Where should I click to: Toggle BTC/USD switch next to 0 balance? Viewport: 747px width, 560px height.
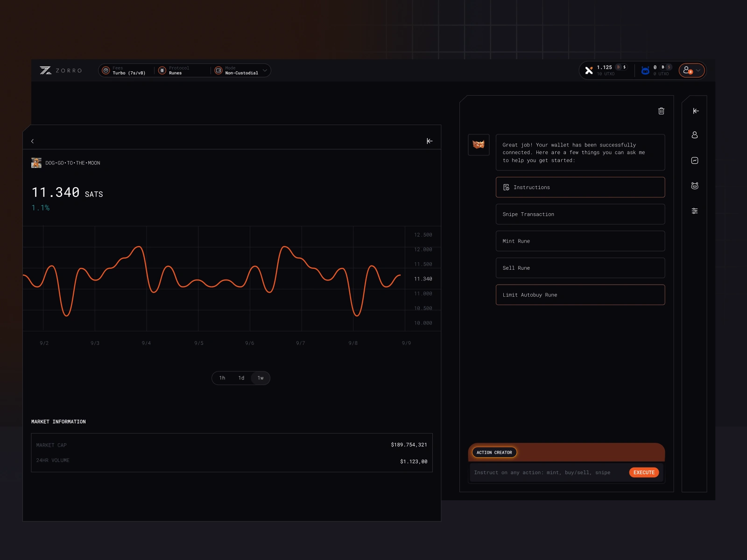[x=666, y=67]
